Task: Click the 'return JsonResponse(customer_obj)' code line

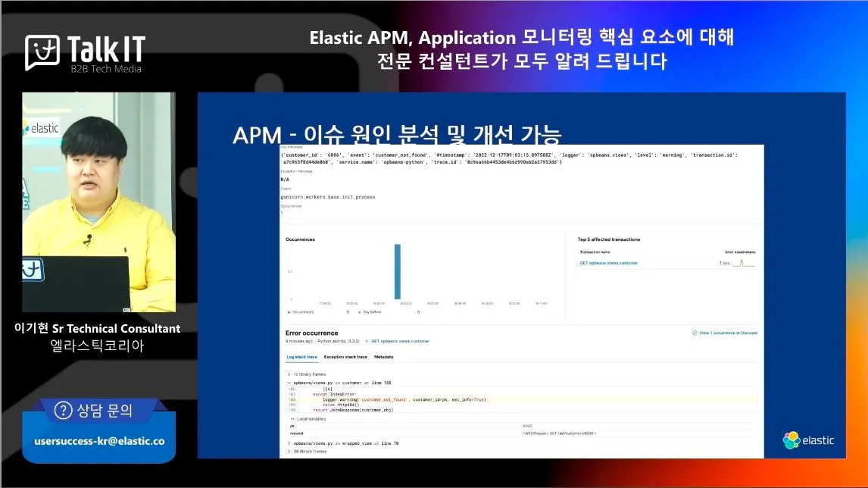Action: point(353,411)
